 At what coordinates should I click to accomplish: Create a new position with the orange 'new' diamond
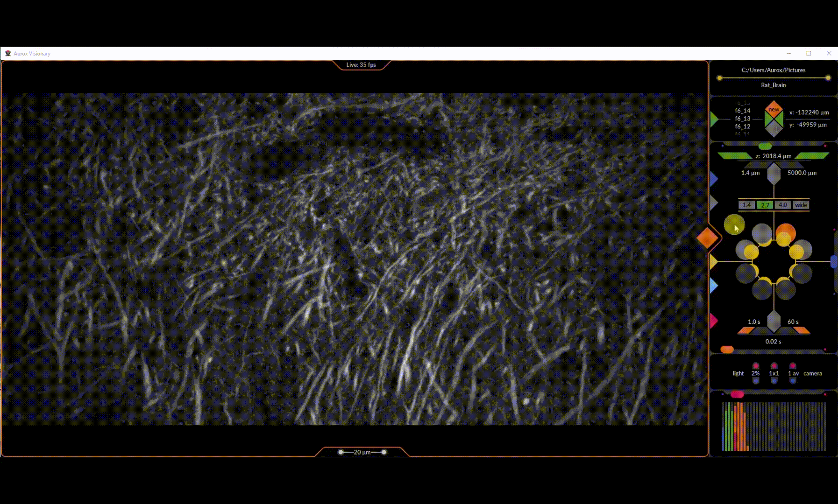(x=773, y=109)
